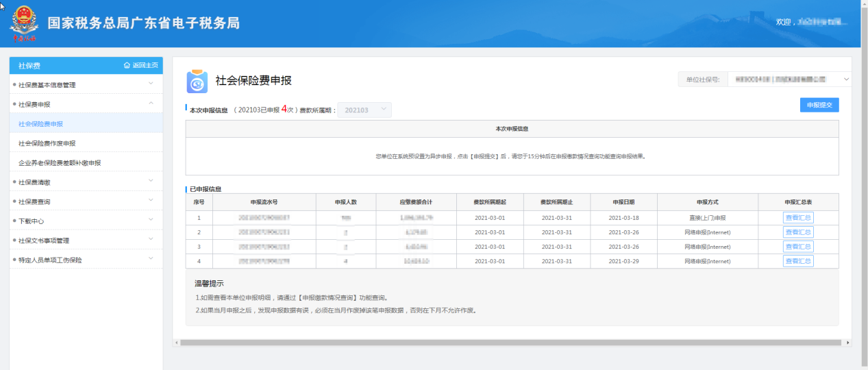Image resolution: width=868 pixels, height=370 pixels.
Task: Open 社会保险费申报 in the sidebar
Action: click(x=41, y=124)
